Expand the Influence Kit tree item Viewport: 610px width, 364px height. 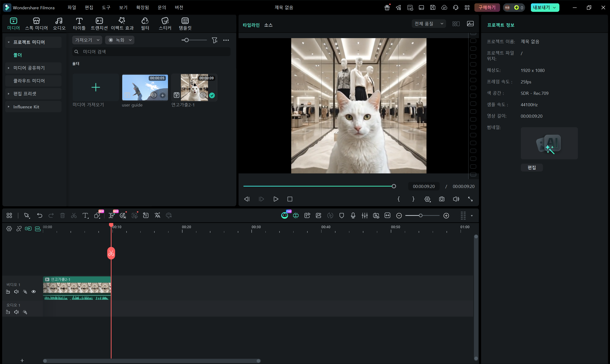pos(9,107)
